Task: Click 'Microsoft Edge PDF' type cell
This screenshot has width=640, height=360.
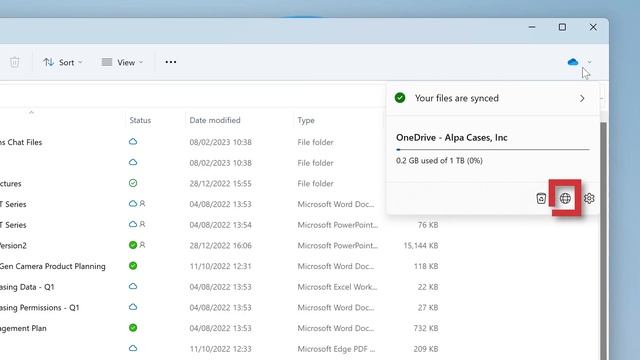Action: pyautogui.click(x=336, y=349)
